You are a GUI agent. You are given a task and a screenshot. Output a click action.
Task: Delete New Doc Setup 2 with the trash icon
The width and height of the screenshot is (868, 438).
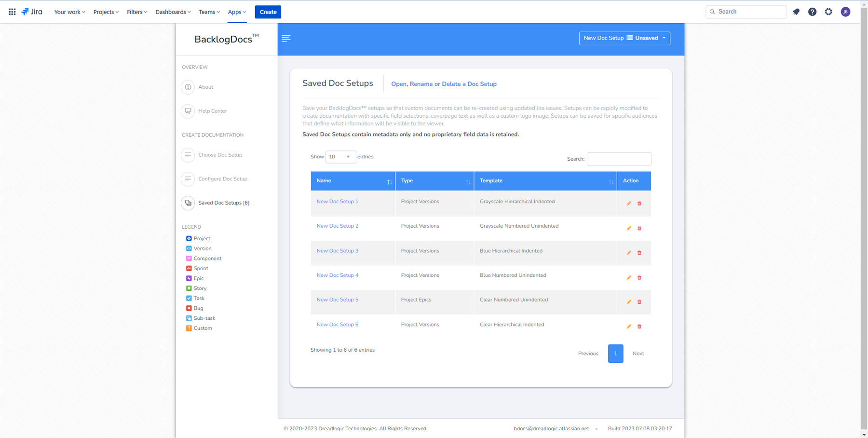click(639, 228)
